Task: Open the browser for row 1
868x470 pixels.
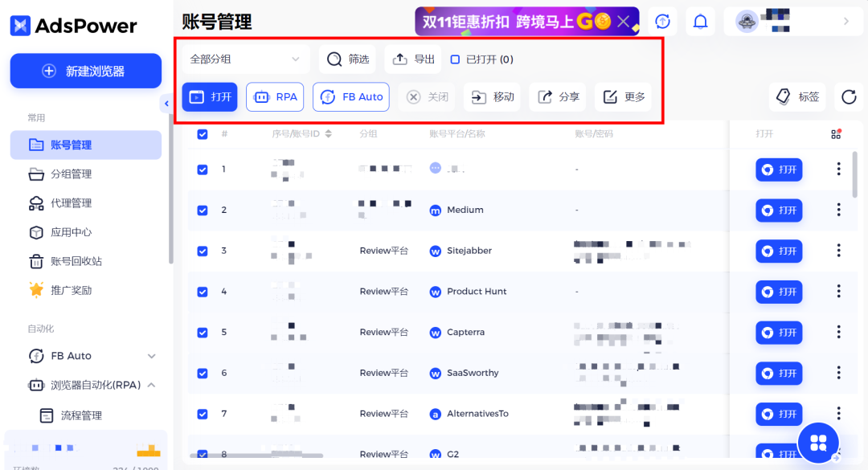Action: pos(779,170)
